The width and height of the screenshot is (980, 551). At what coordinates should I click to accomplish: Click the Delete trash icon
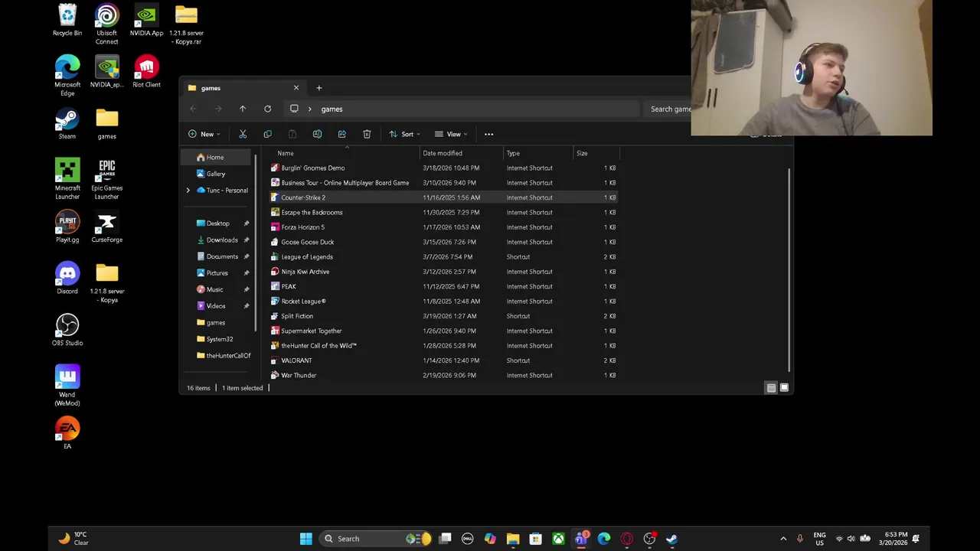(x=367, y=134)
